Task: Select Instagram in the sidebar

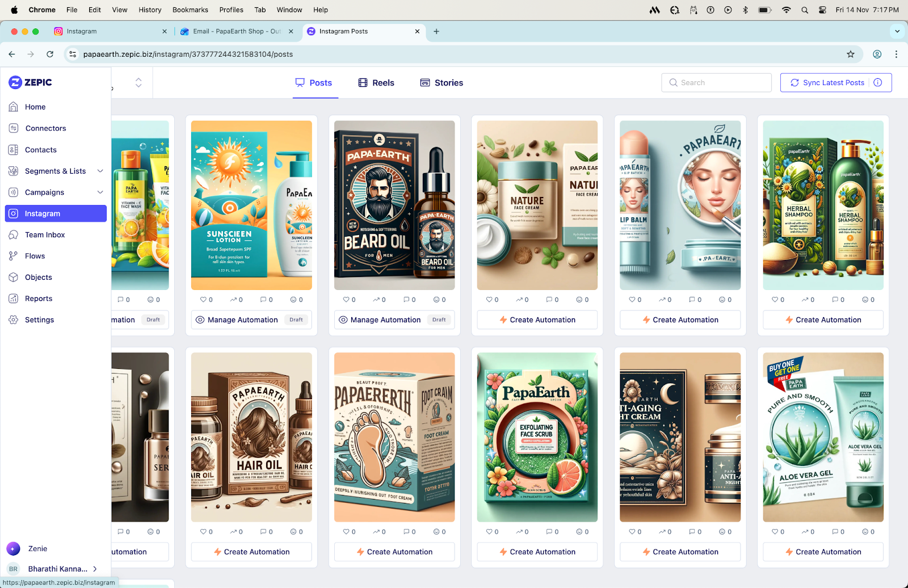Action: [56, 213]
